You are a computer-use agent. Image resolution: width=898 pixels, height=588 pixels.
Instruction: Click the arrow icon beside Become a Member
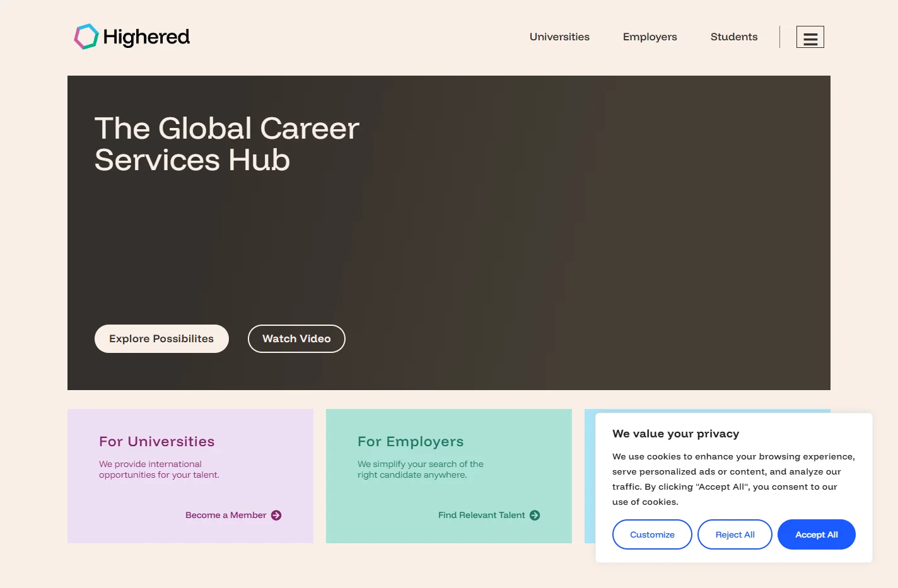pos(276,516)
